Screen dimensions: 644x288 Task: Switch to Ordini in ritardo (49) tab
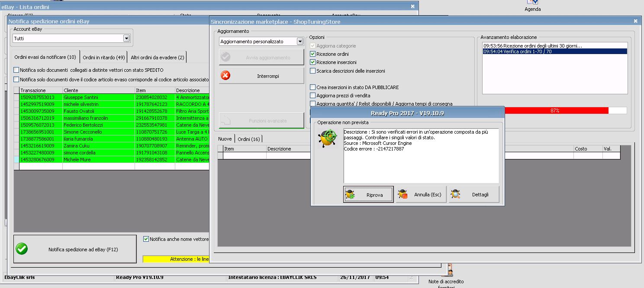pyautogui.click(x=104, y=58)
